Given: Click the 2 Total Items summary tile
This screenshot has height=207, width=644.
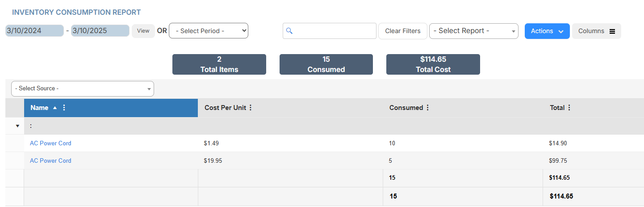Looking at the screenshot, I should coord(219,64).
